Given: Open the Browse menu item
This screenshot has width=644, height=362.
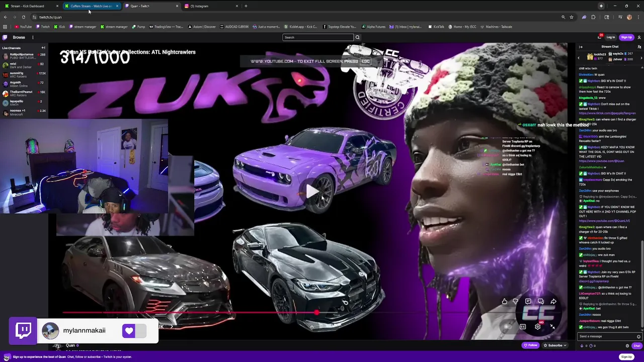Looking at the screenshot, I should pyautogui.click(x=19, y=37).
